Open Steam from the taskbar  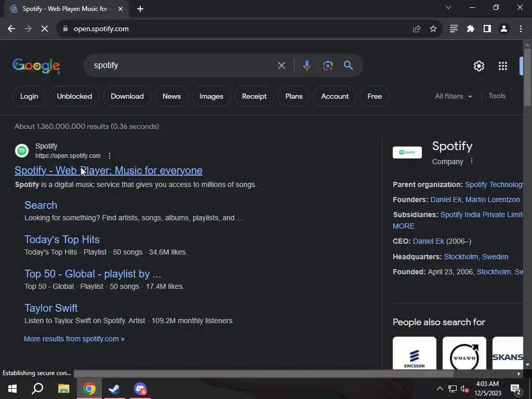(115, 389)
